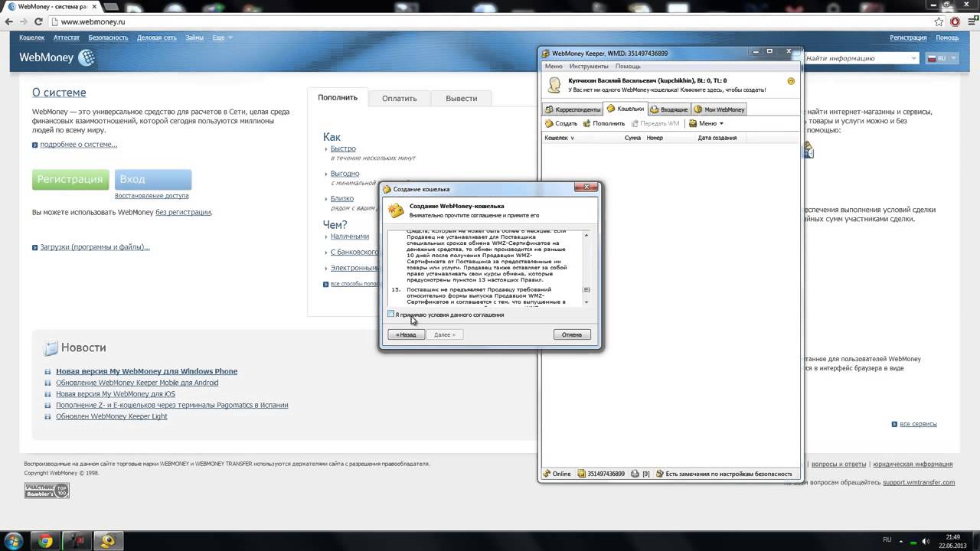Open the Помощь menu in WebMoney Keeper
Viewport: 980px width, 551px height.
[628, 67]
